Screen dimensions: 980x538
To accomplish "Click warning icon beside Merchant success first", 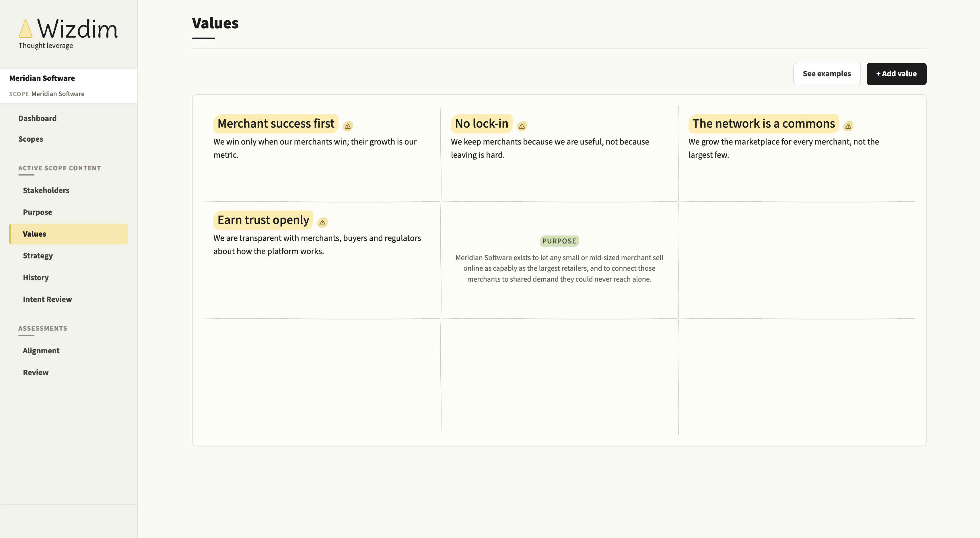I will click(348, 126).
